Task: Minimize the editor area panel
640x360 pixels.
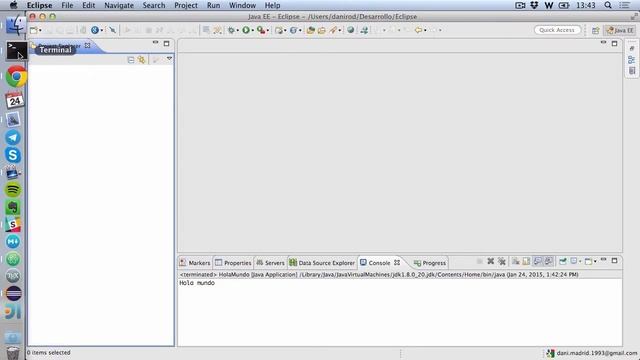Action: click(x=603, y=43)
